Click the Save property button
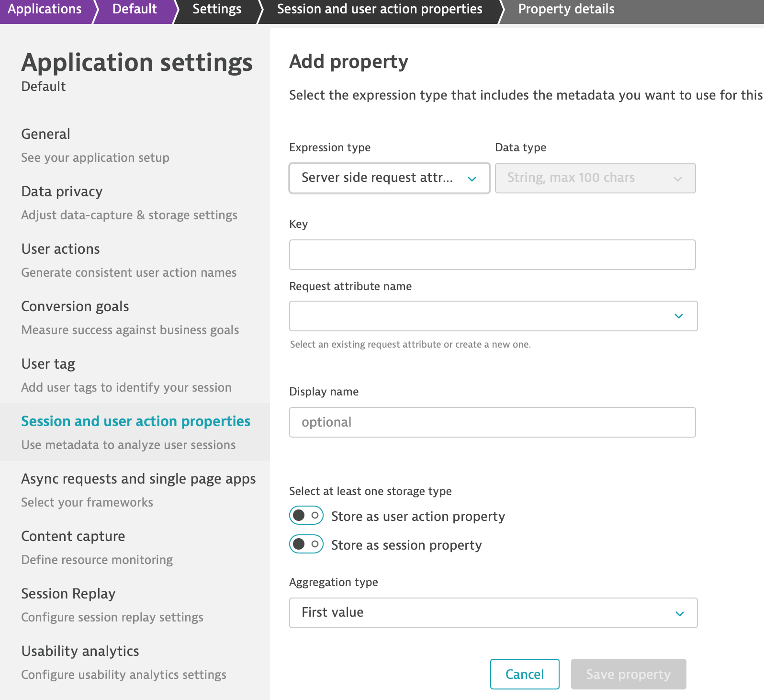Image resolution: width=764 pixels, height=700 pixels. pyautogui.click(x=628, y=674)
